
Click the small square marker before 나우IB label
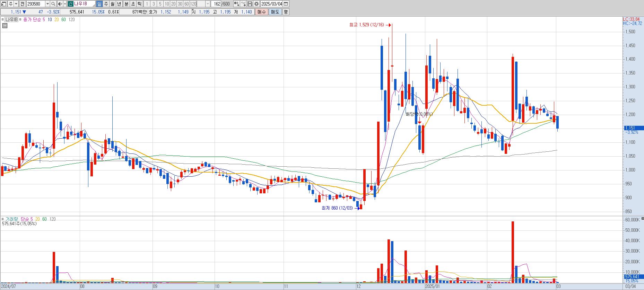coord(3,20)
